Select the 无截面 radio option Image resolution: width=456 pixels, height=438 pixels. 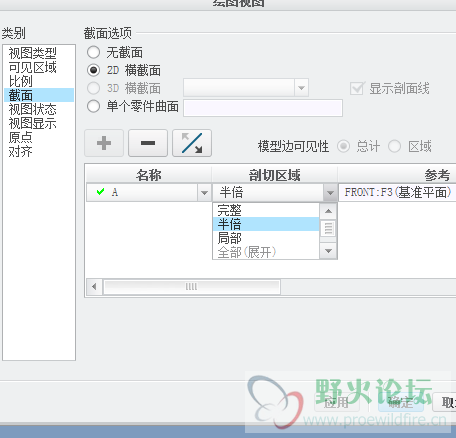click(93, 52)
